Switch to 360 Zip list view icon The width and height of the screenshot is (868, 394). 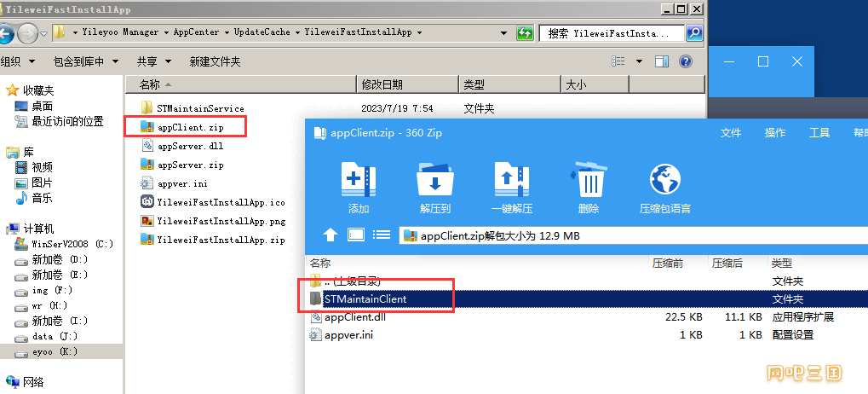pyautogui.click(x=382, y=235)
